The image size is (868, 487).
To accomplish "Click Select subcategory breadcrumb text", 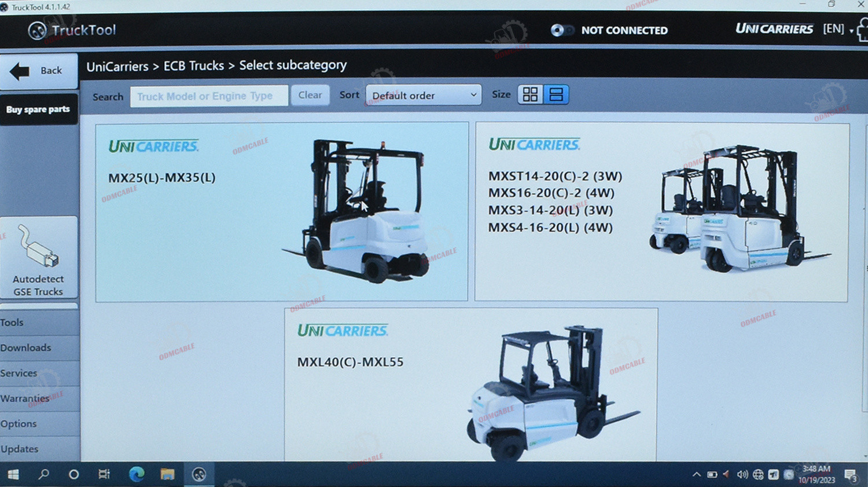I will pos(293,65).
